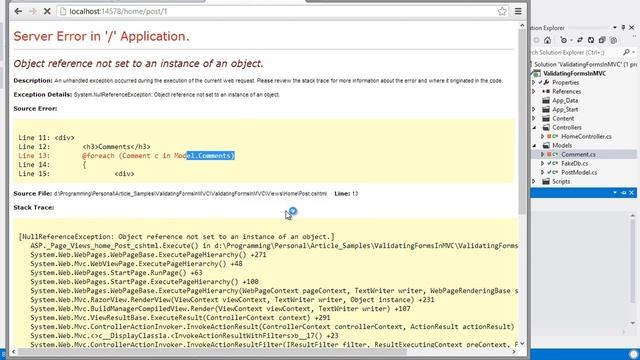Open the lower blue panel's window position dropdown
Screen dimensions: 640x360
pyautogui.click(x=615, y=193)
